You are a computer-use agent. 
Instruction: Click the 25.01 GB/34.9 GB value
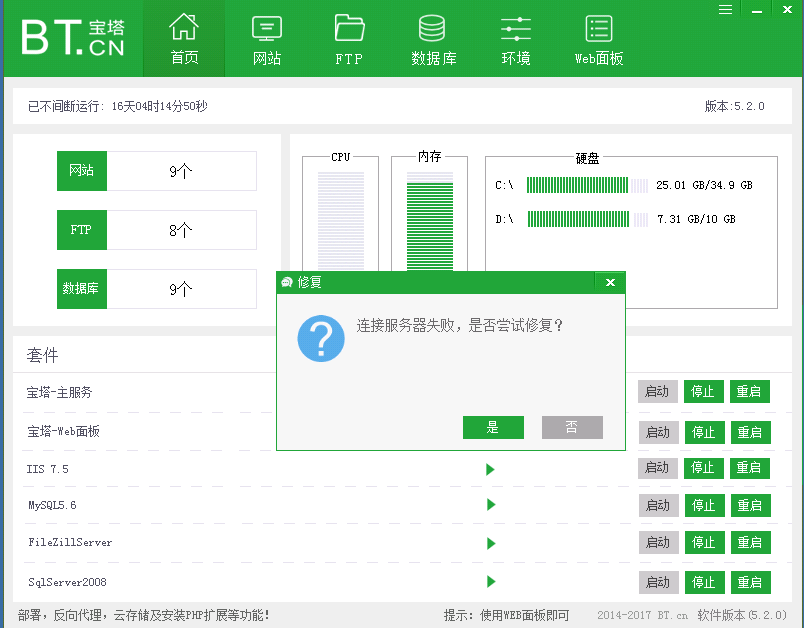705,185
